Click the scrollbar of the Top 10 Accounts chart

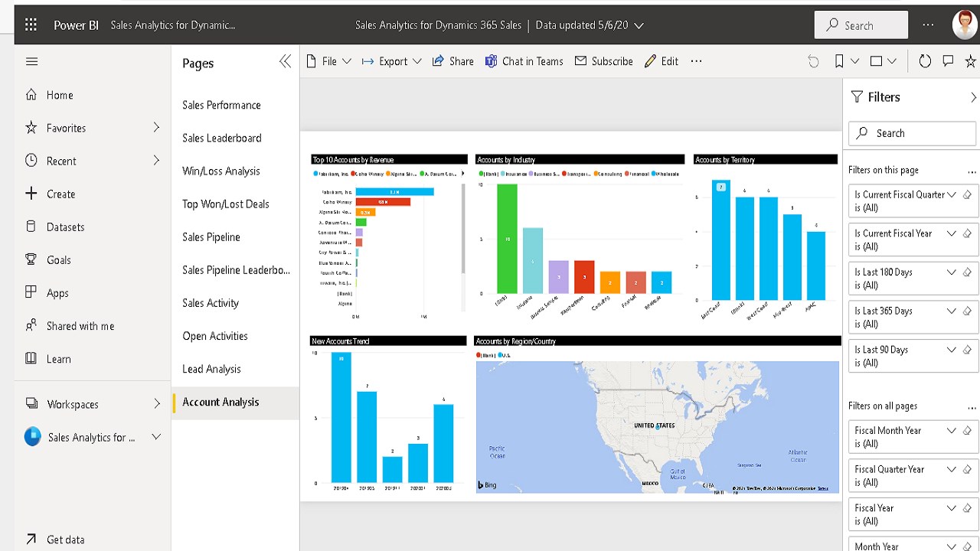[462, 230]
